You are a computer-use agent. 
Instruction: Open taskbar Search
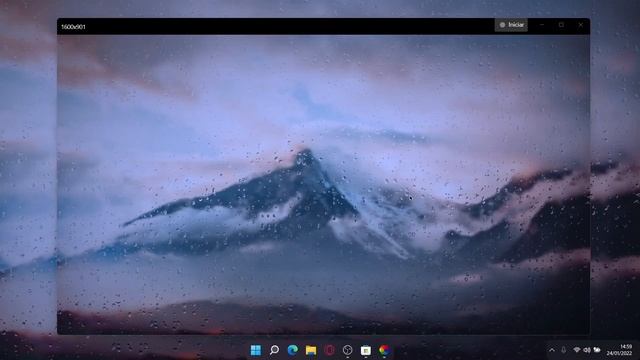(274, 350)
